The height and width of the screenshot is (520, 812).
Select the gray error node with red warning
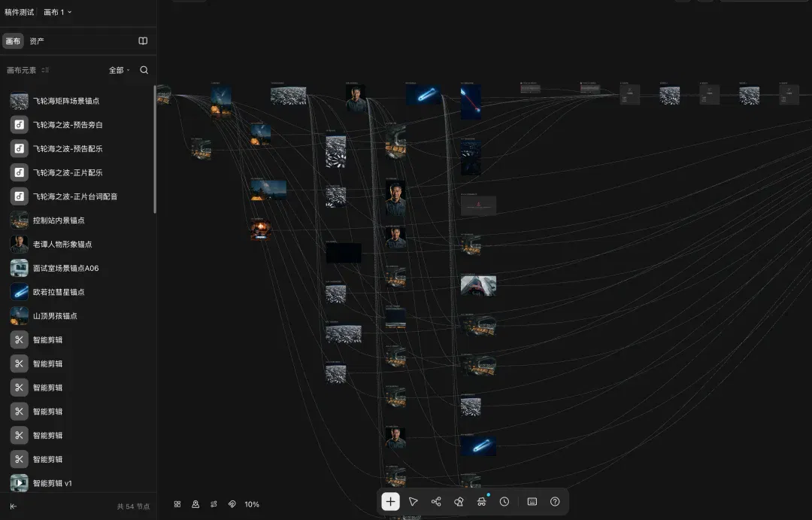(478, 205)
